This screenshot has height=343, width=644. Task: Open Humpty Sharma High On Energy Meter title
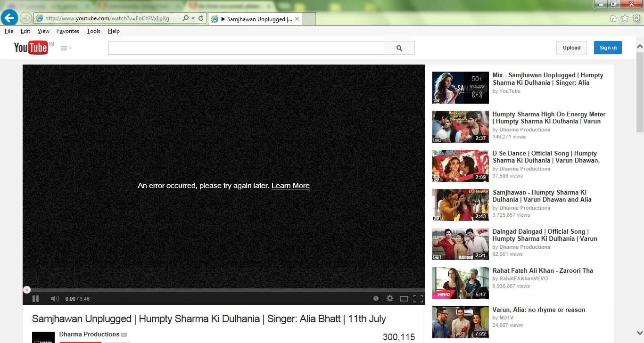click(549, 118)
